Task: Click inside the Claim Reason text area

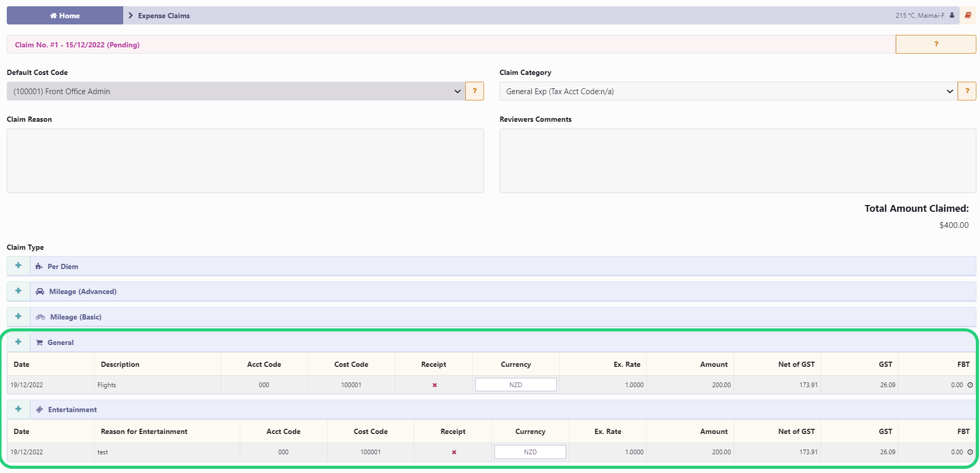Action: tap(244, 160)
